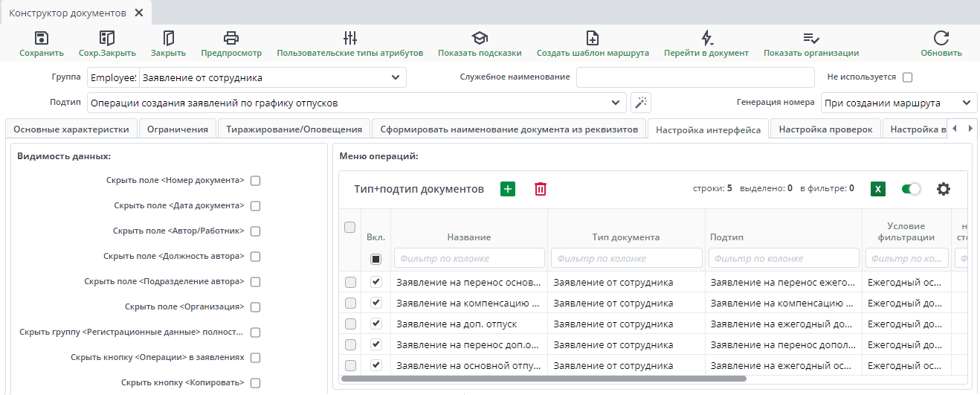Open the Настройка проверок tab
Image resolution: width=980 pixels, height=395 pixels.
(x=825, y=129)
